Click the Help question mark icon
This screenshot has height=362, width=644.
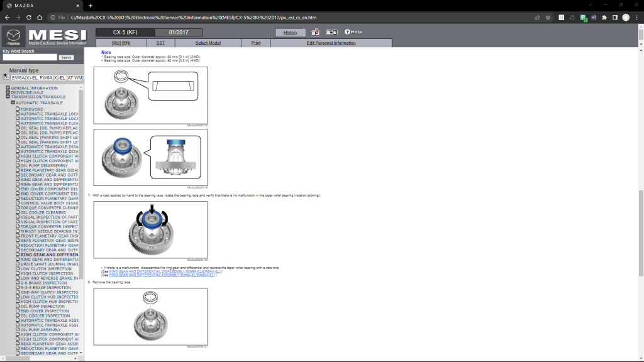click(347, 32)
